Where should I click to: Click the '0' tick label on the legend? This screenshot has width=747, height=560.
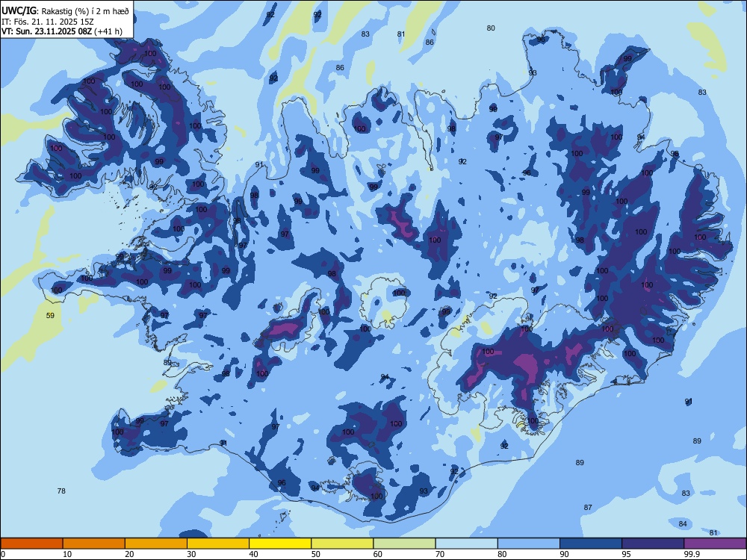point(3,554)
